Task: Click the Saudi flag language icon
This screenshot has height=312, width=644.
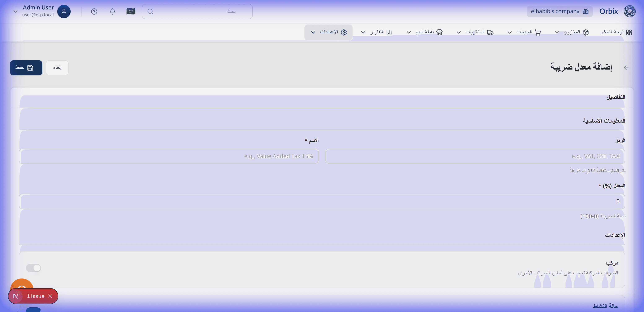Action: point(131,12)
